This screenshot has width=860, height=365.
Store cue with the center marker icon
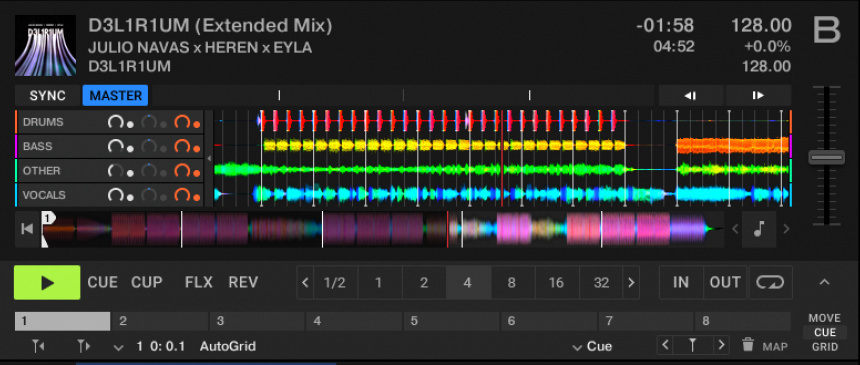point(693,345)
